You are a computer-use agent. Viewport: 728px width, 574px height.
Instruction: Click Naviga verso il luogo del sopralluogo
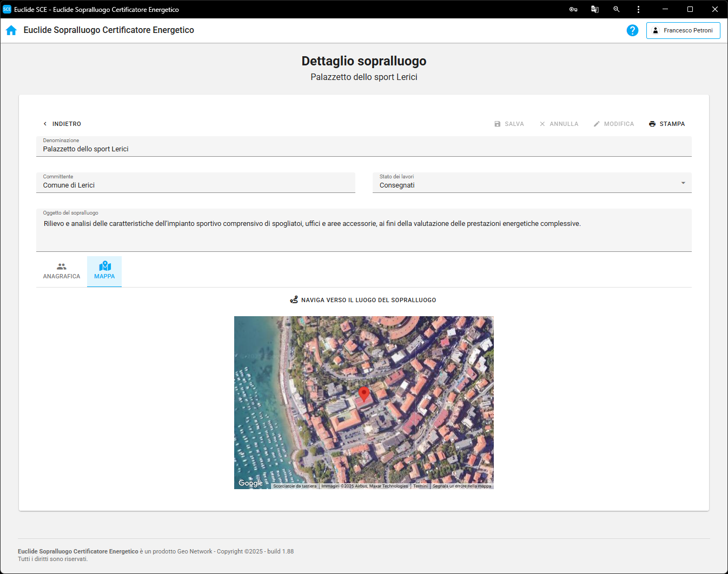coord(363,300)
